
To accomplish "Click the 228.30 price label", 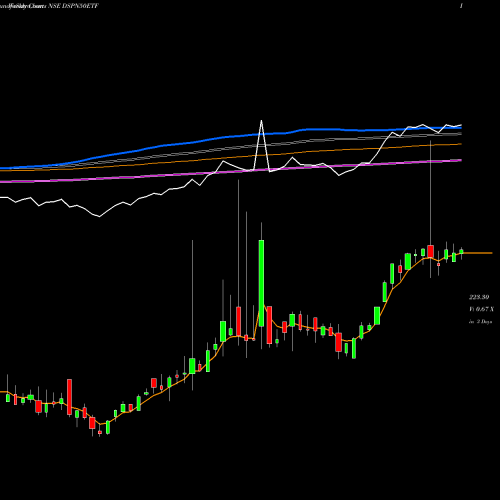I will point(479,297).
